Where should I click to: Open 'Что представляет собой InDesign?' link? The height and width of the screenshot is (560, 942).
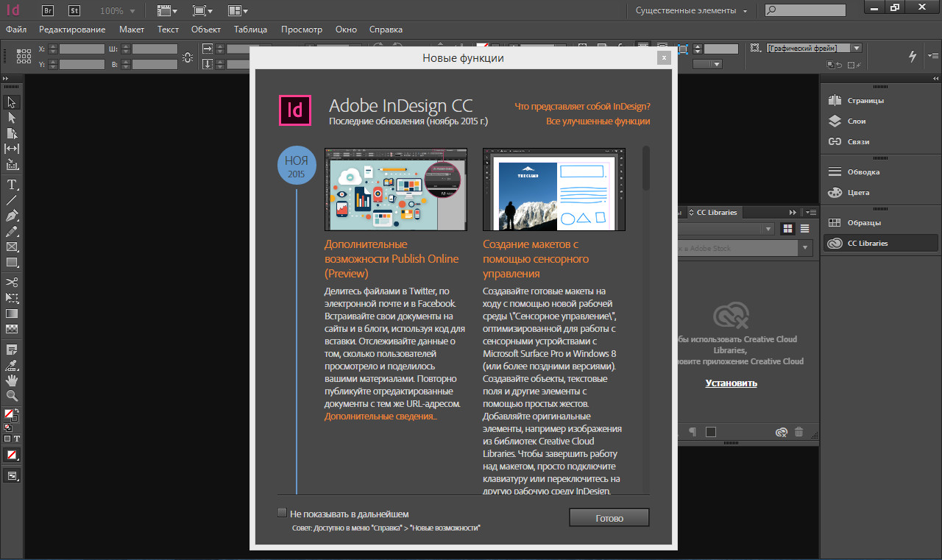582,106
